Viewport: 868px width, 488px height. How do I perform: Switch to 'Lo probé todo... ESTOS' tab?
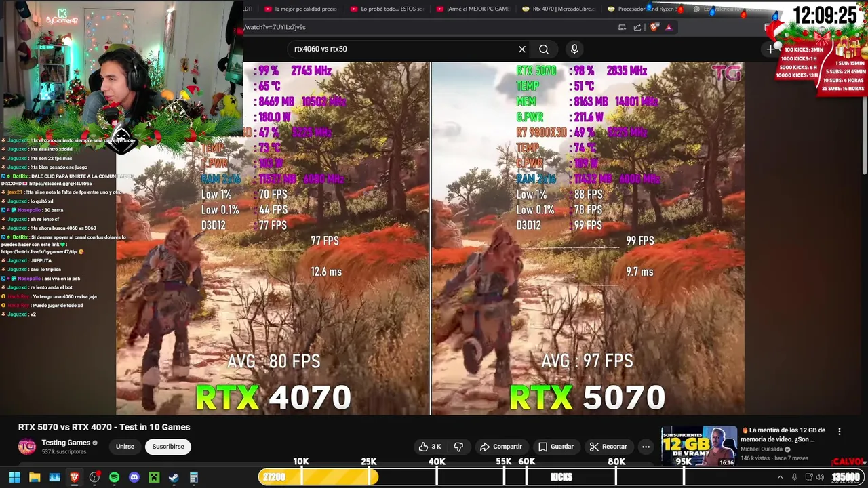tap(387, 9)
